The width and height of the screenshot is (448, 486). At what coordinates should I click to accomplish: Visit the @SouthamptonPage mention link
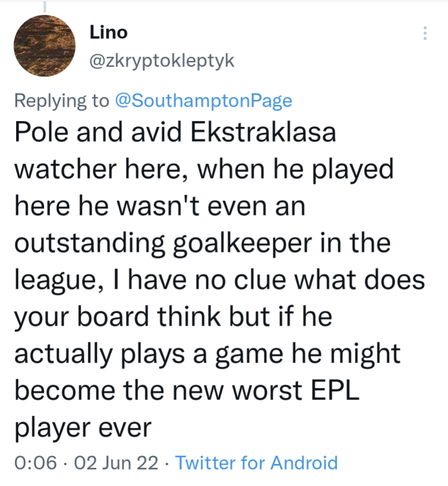coord(203,100)
